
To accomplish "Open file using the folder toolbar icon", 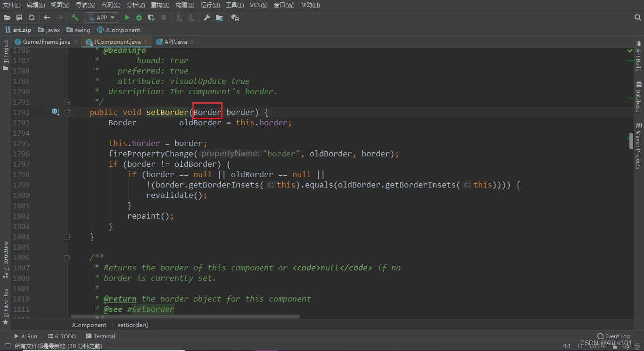I will pyautogui.click(x=7, y=17).
